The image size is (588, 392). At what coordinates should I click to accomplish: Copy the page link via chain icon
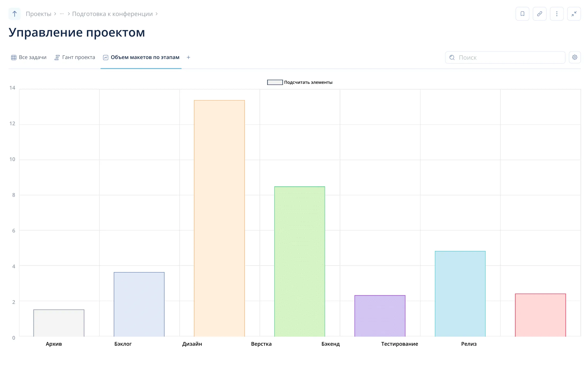pyautogui.click(x=540, y=14)
